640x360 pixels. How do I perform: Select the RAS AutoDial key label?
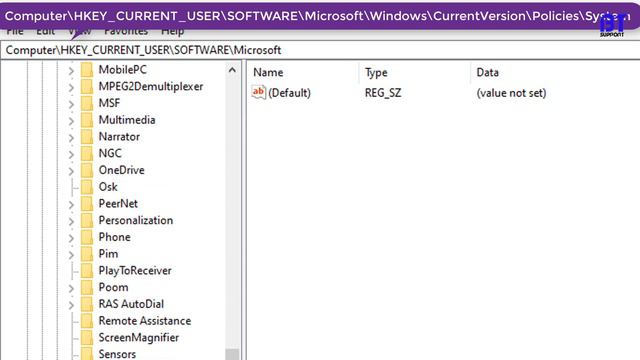[x=131, y=304]
